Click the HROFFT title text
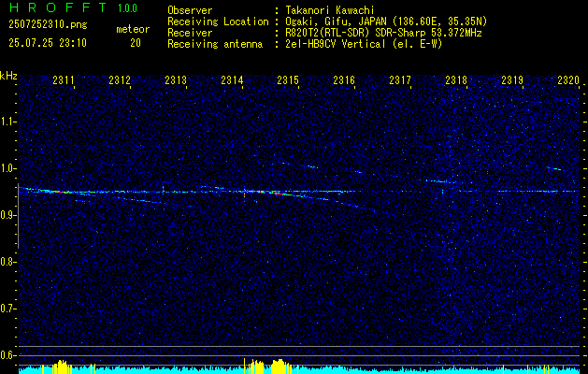588x374 pixels. point(57,7)
